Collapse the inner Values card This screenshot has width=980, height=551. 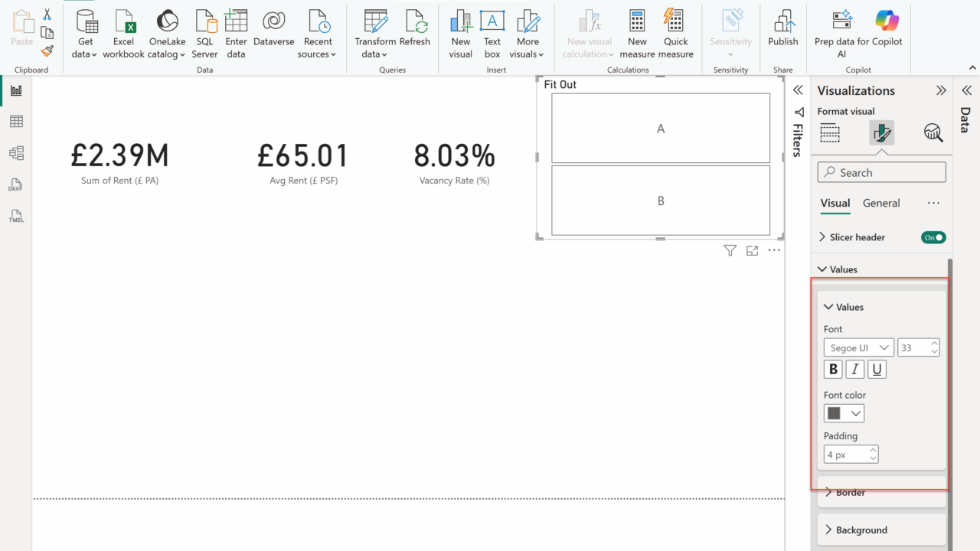tap(828, 307)
